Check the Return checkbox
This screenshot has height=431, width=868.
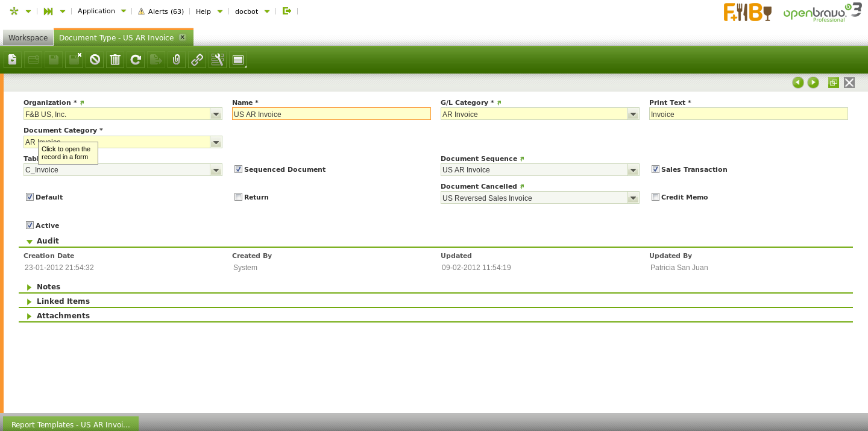click(239, 197)
